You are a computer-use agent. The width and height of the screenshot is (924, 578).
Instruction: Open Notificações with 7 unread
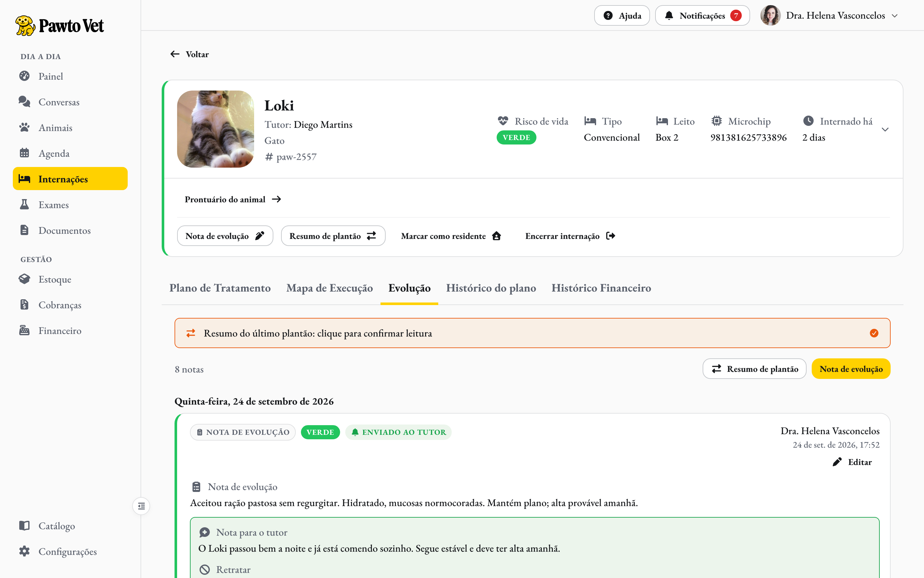[703, 16]
